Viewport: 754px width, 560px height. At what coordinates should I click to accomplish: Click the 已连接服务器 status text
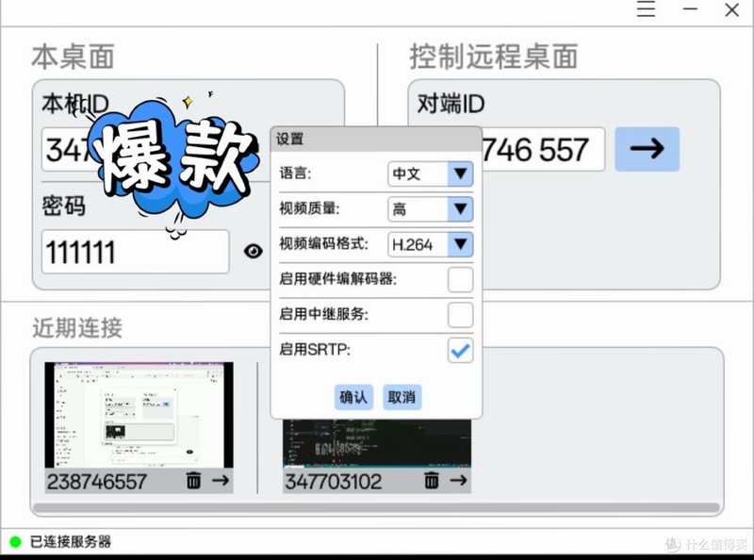pos(70,542)
